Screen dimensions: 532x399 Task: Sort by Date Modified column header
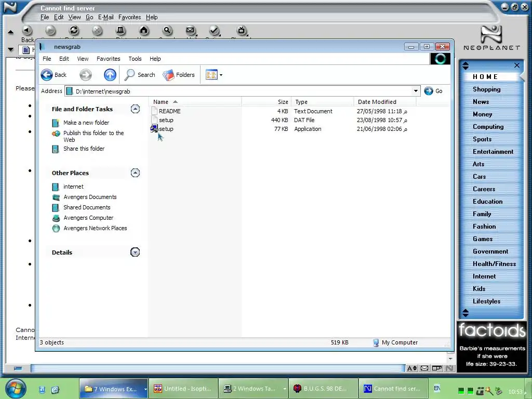tap(385, 102)
